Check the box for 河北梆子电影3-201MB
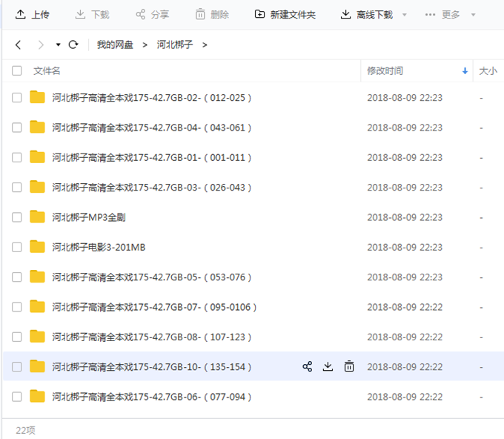This screenshot has height=439, width=504. click(x=17, y=247)
